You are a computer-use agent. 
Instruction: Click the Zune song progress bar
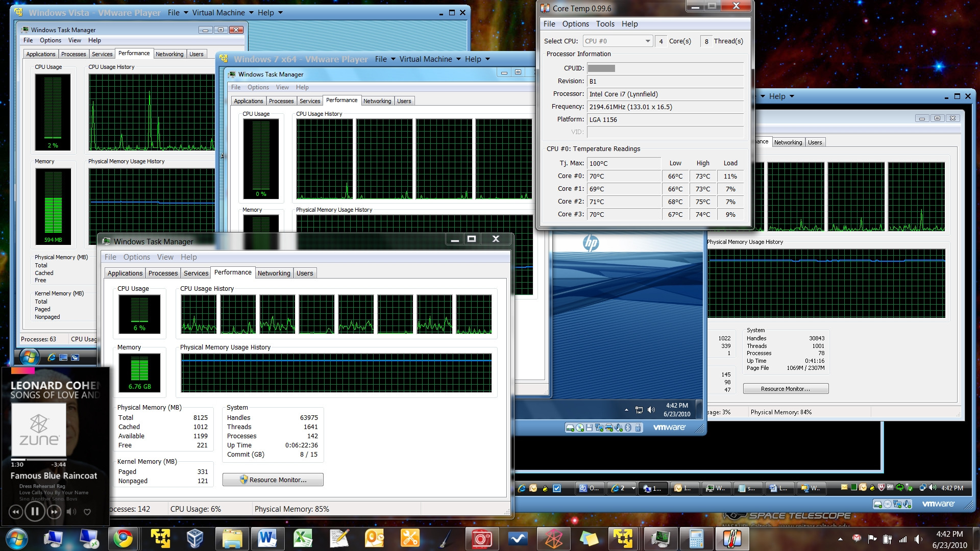(40, 460)
